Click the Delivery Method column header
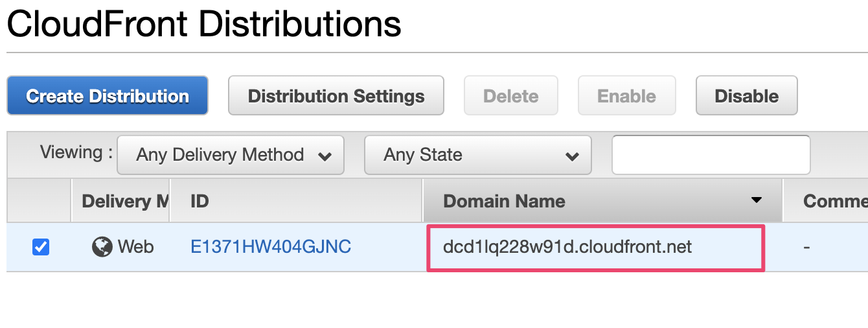Screen dimensions: 868x328 (124, 202)
